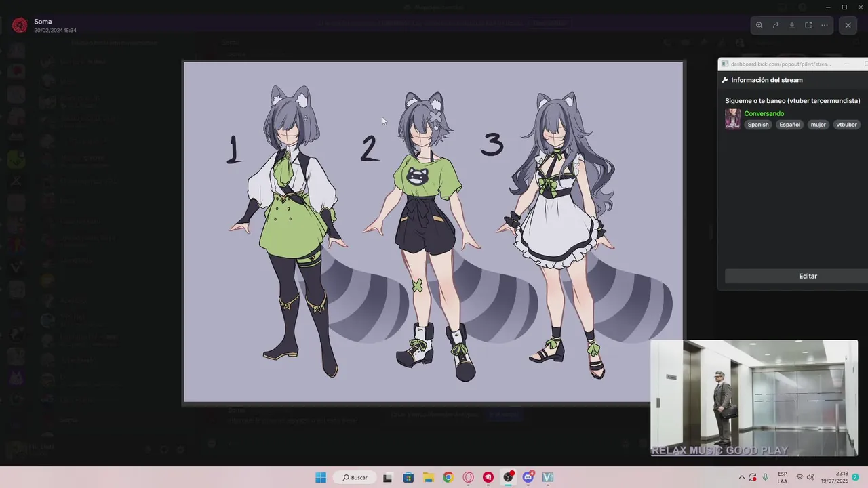Open the ESP LAA keyboard language switcher

pos(783,477)
